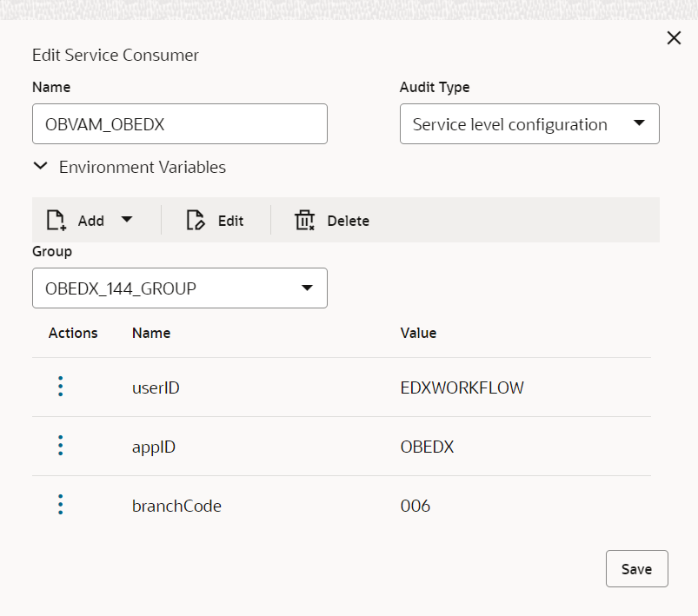Click the Environment Variables heading text
The height and width of the screenshot is (616, 698).
pyautogui.click(x=143, y=168)
